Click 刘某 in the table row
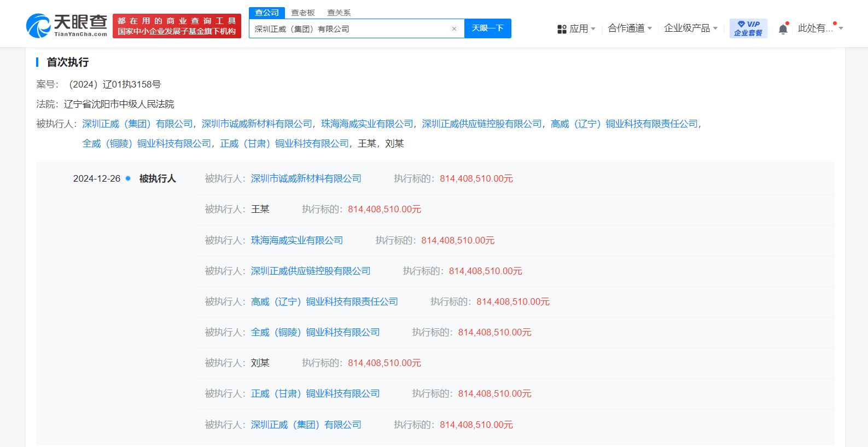 (x=260, y=363)
